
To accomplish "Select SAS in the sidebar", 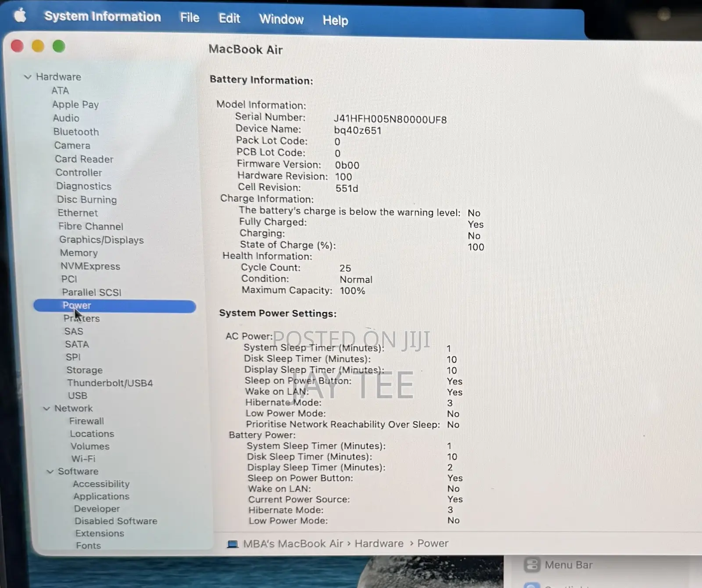I will tap(74, 331).
